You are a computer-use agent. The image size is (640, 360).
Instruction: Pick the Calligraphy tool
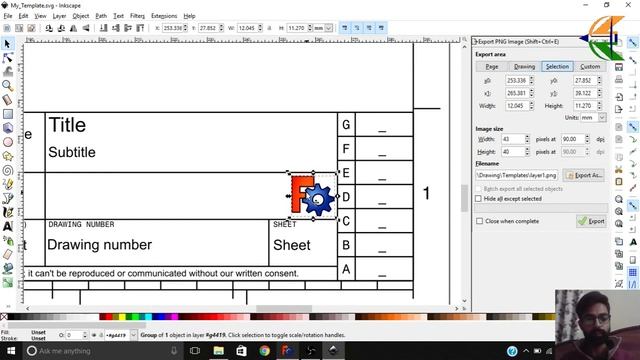point(7,212)
